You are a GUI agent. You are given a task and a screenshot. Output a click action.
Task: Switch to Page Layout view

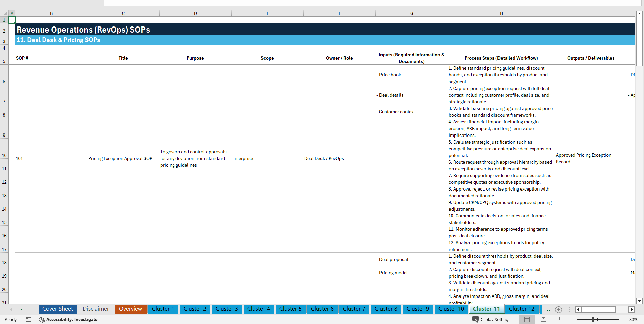tap(544, 319)
